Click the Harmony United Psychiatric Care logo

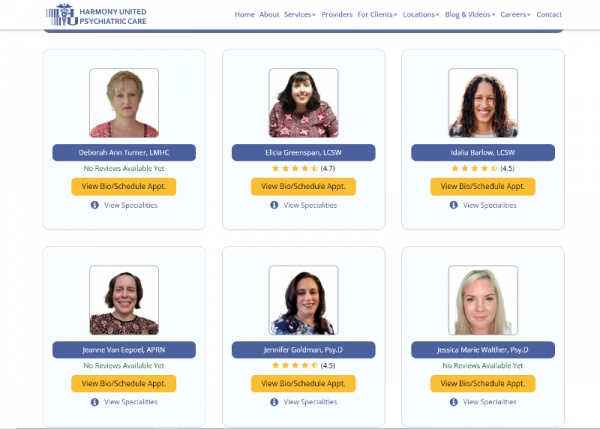[96, 15]
